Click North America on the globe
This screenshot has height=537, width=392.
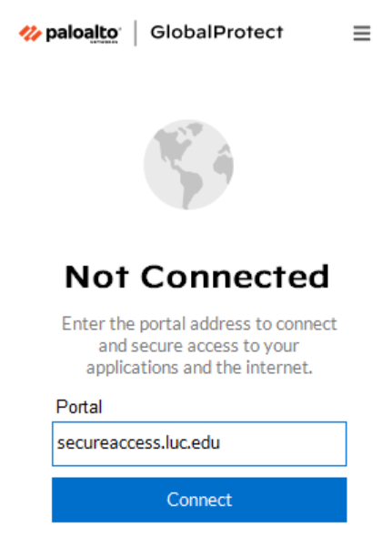coord(171,146)
